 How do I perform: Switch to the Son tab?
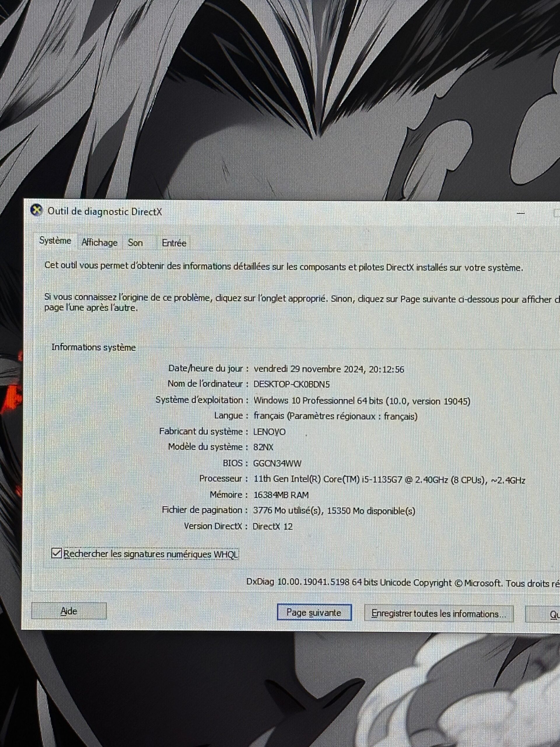pos(135,243)
